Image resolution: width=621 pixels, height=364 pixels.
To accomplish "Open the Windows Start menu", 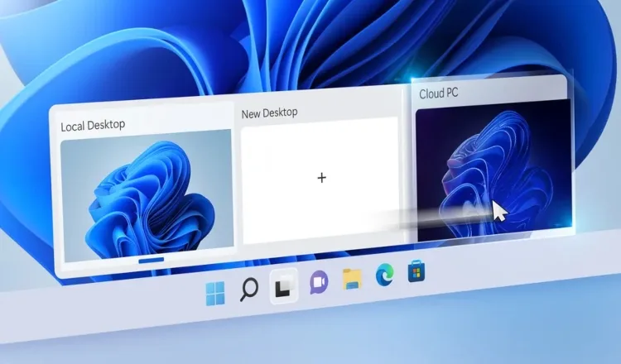I will point(214,294).
